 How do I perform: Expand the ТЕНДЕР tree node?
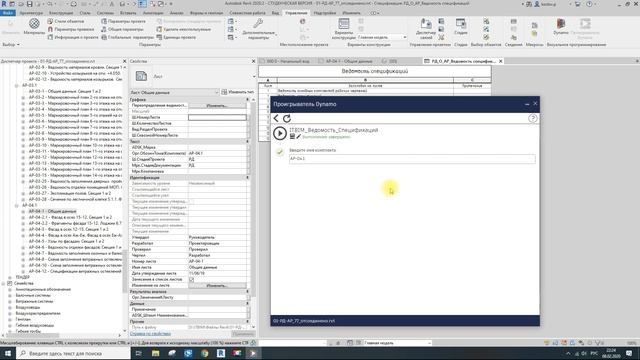tap(10, 277)
